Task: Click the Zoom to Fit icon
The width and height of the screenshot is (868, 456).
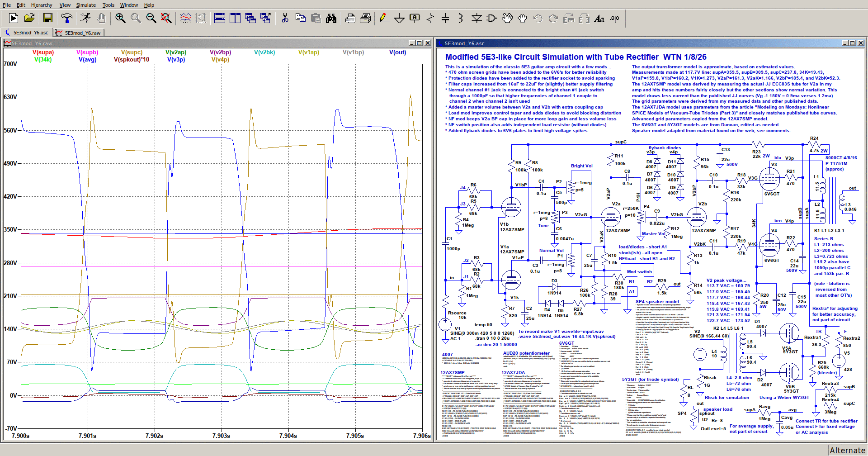Action: (166, 18)
